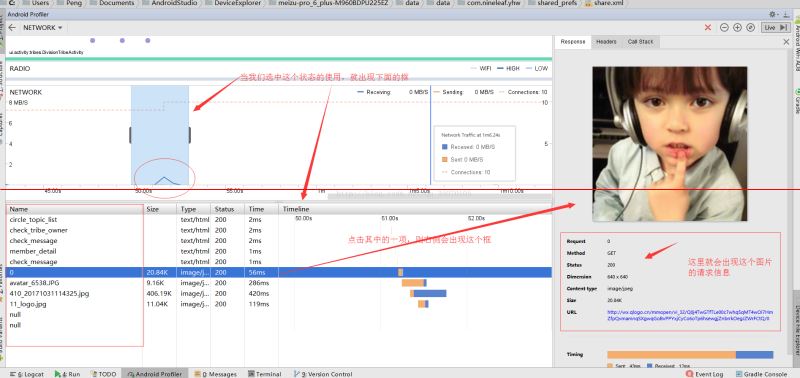Switch to the Response tab
Screen dimensions: 800x378
click(573, 42)
